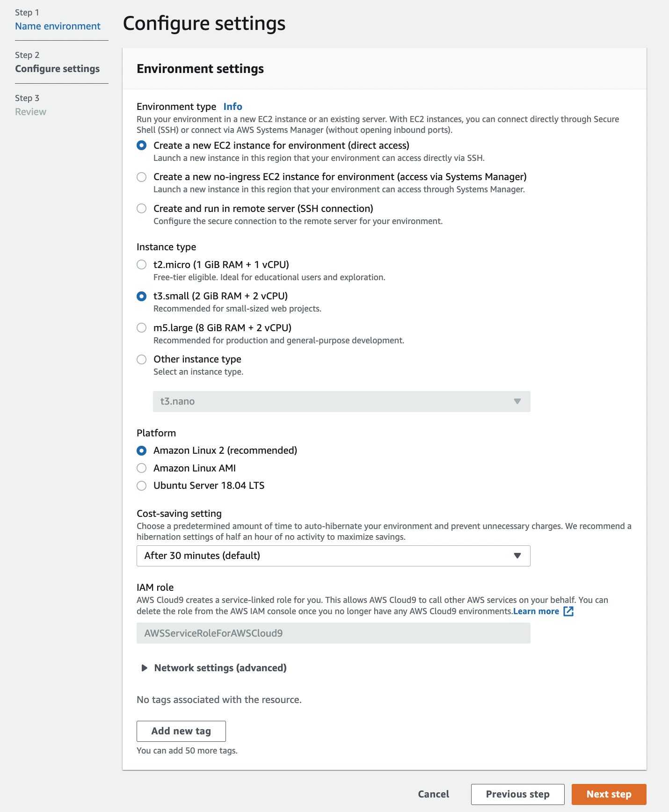Screen dimensions: 669x812
Task: Click the AWSServiceRoleForAWSCloud9 field
Action: point(334,633)
